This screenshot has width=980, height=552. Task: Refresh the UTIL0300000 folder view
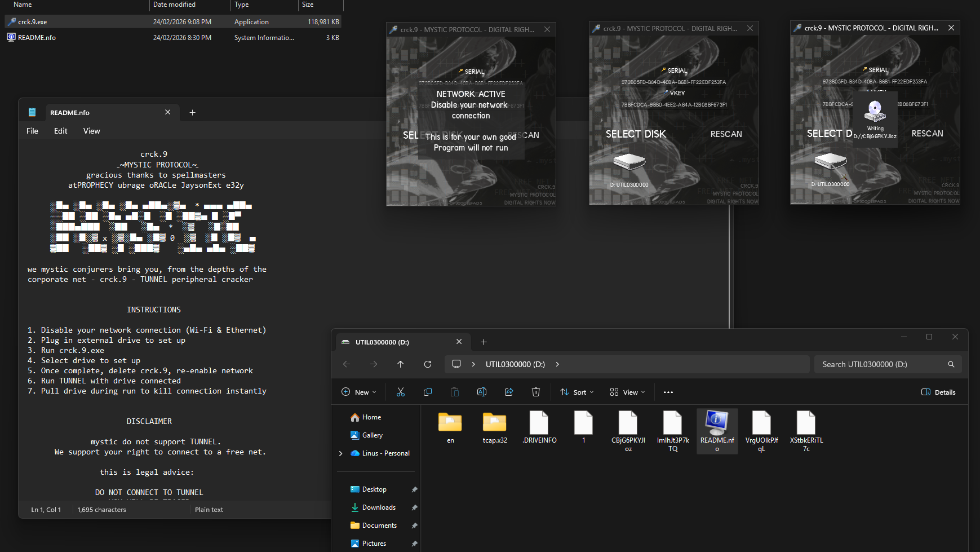pos(428,364)
